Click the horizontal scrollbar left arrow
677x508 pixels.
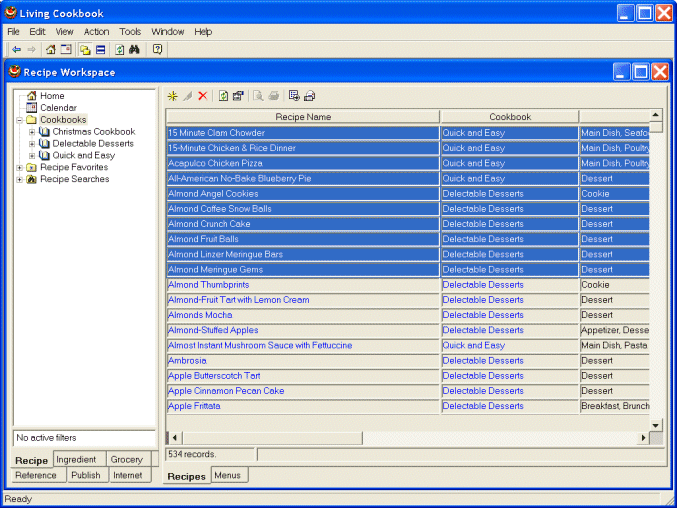click(174, 438)
